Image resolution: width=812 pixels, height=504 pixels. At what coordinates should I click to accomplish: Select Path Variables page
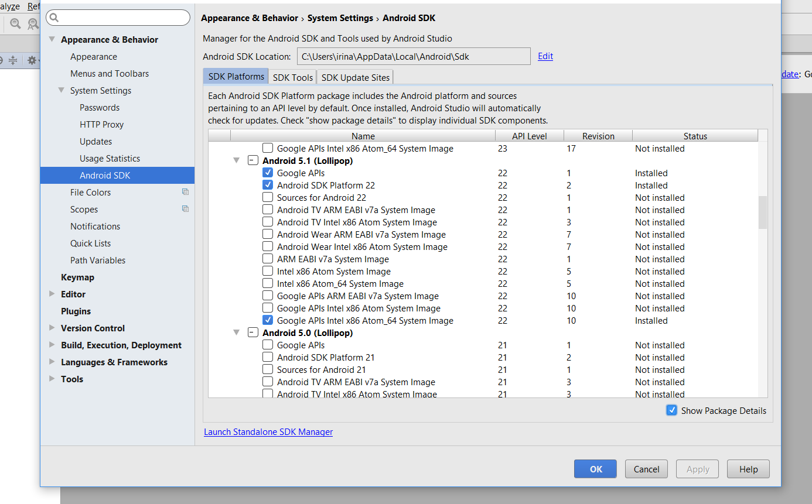98,260
